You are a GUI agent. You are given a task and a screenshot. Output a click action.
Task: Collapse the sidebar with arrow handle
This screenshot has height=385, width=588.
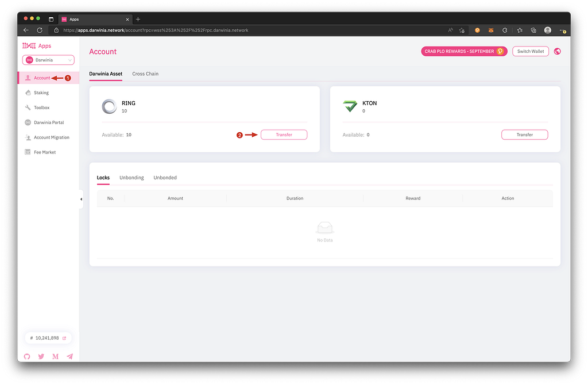pyautogui.click(x=81, y=199)
